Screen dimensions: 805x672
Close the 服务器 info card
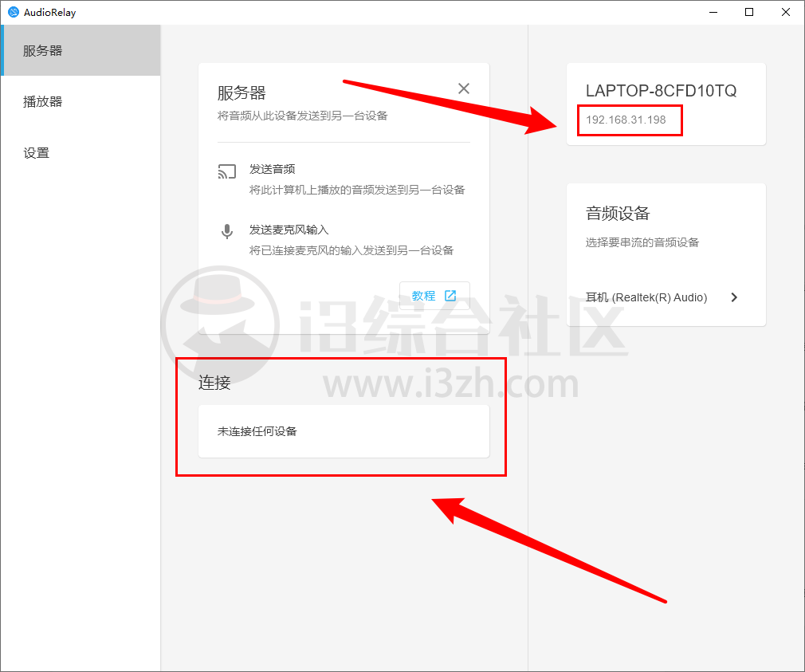pyautogui.click(x=464, y=88)
